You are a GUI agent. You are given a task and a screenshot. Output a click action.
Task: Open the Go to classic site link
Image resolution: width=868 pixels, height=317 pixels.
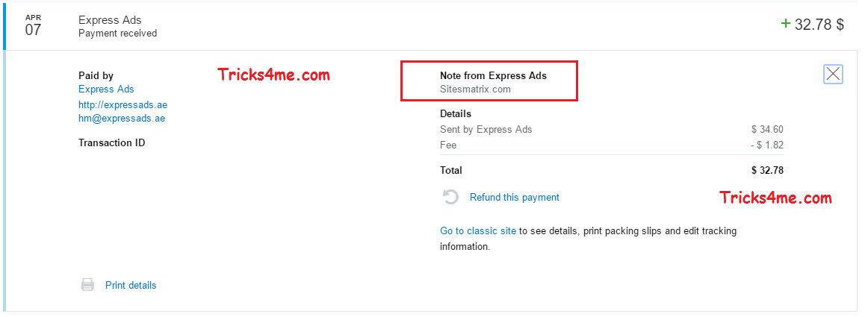click(478, 230)
